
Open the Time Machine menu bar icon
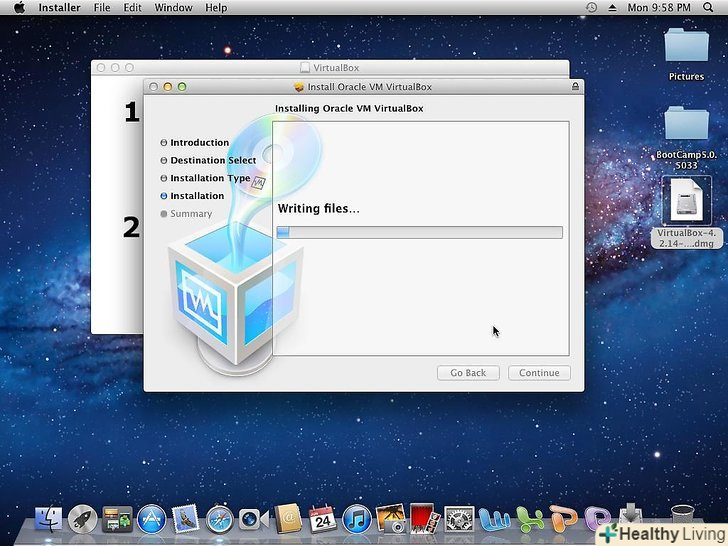click(x=591, y=8)
